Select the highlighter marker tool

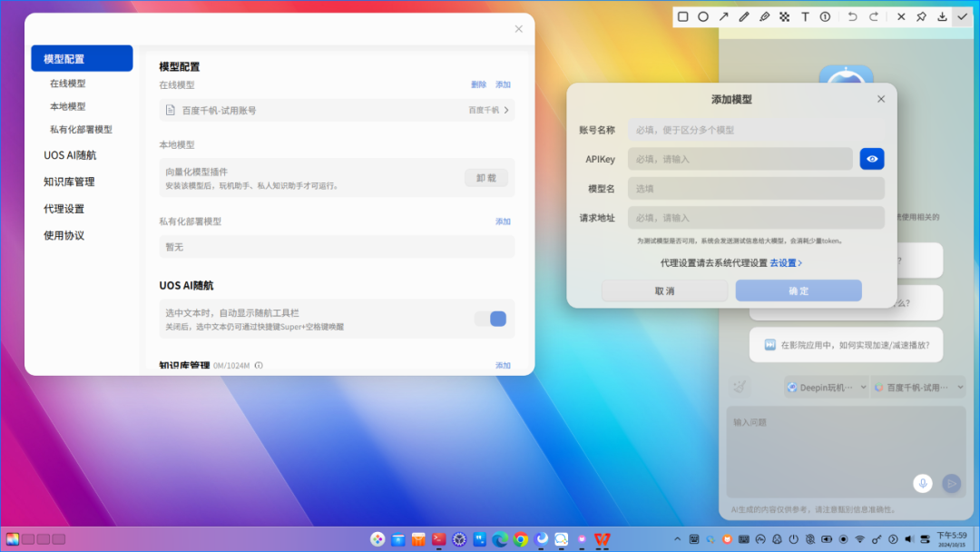pyautogui.click(x=764, y=17)
